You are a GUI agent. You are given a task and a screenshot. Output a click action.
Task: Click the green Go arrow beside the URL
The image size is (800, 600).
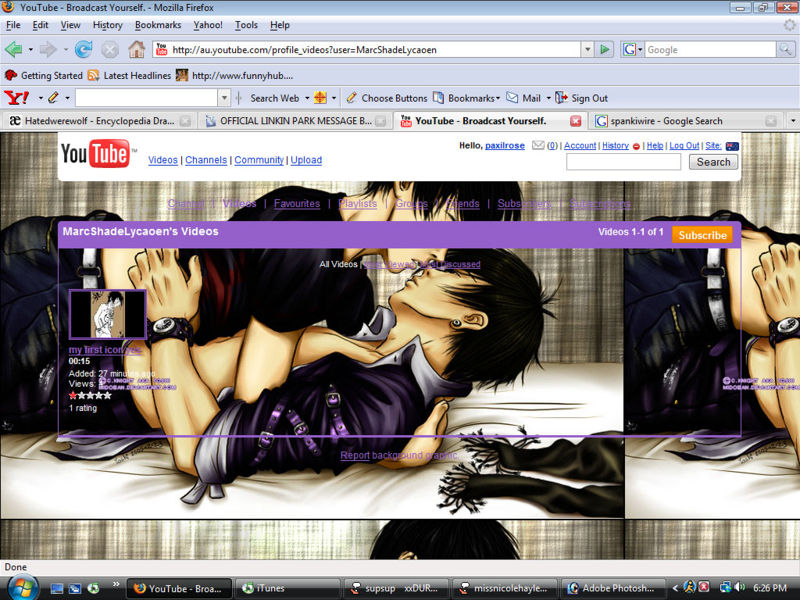coord(604,49)
